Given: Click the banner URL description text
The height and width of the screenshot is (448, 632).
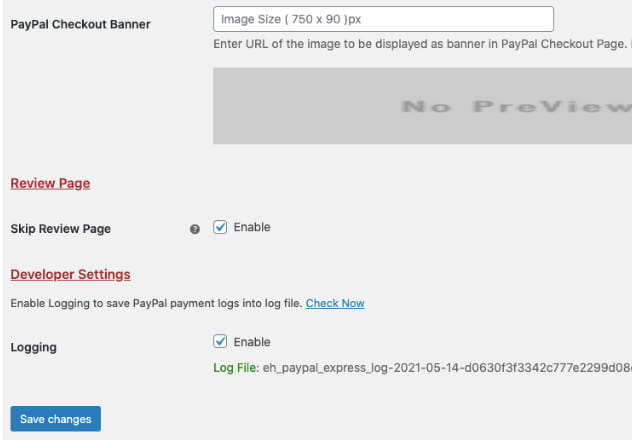Looking at the screenshot, I should coord(422,45).
